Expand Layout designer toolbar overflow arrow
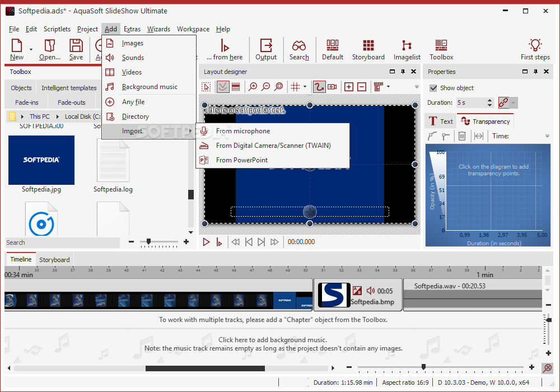The width and height of the screenshot is (560, 392). [x=417, y=87]
